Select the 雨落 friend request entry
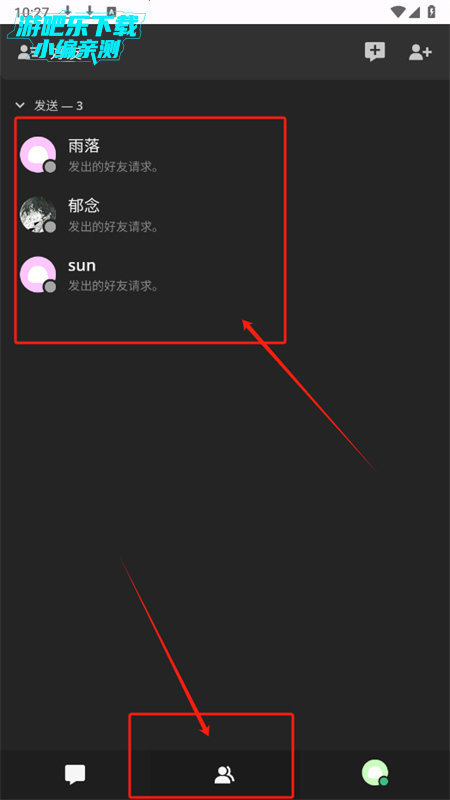450x800 pixels. (150, 155)
